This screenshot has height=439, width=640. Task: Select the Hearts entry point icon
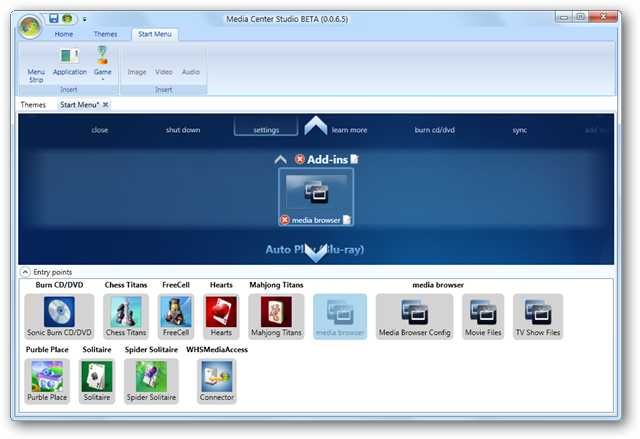pos(221,316)
